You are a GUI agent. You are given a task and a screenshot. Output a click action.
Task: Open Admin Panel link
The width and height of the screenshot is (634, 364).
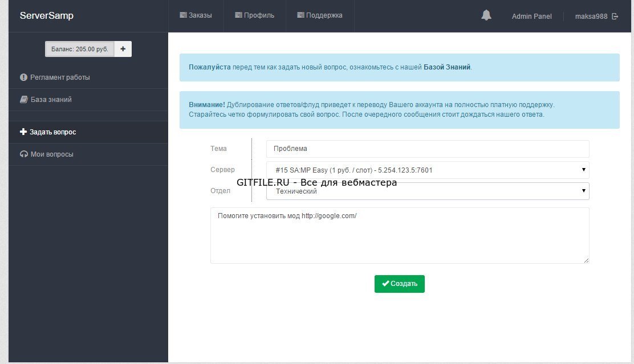531,16
